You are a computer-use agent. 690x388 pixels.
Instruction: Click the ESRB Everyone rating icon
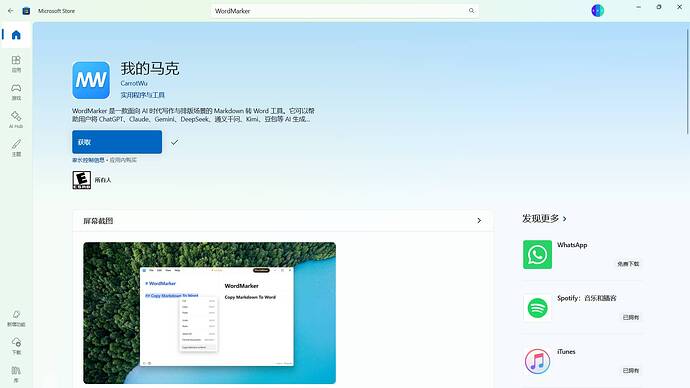pos(82,180)
